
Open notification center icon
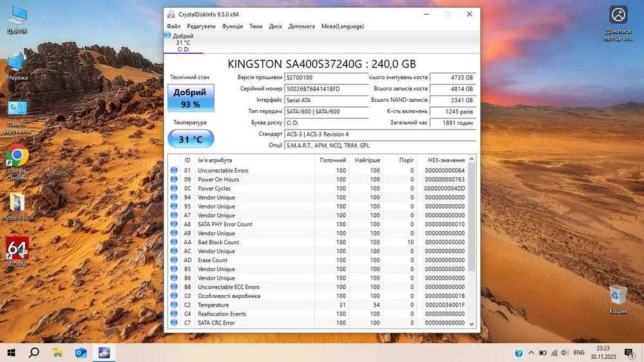click(x=629, y=352)
